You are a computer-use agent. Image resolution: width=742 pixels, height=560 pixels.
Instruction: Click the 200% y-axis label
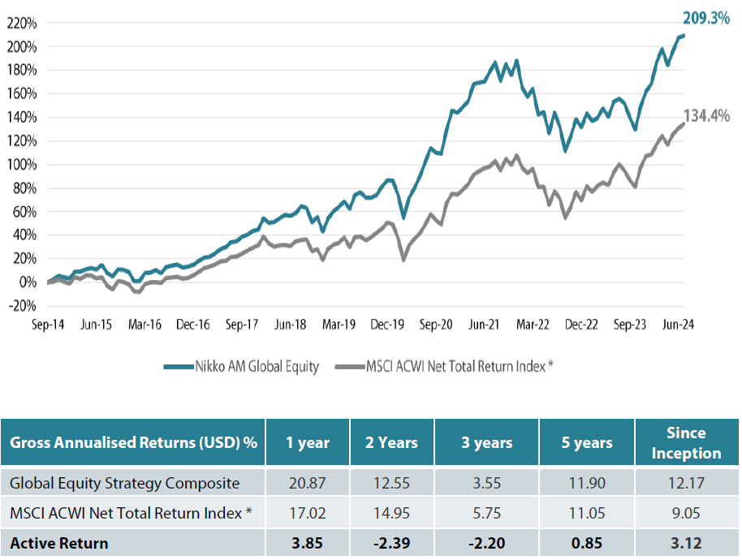pos(22,47)
